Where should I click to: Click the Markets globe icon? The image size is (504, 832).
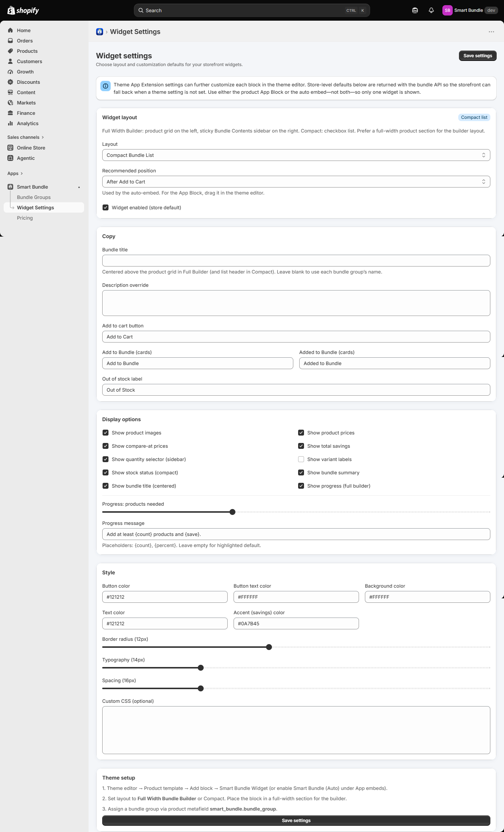[10, 103]
